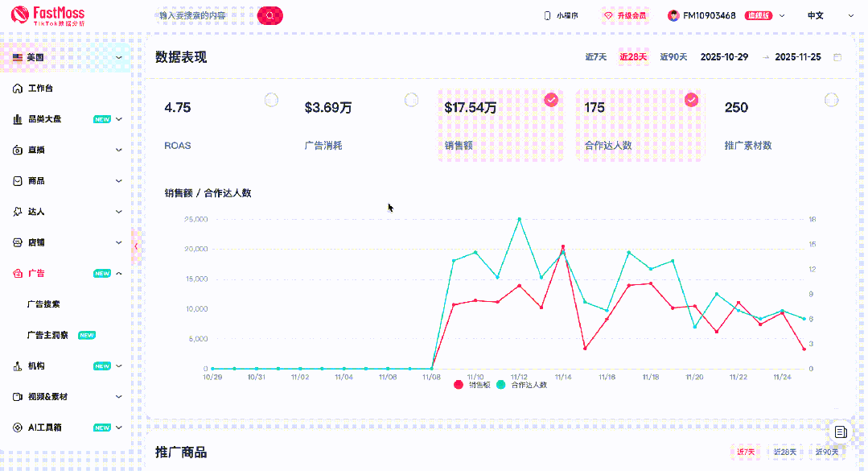Enable the ROAS metric card checkbox
Image resolution: width=868 pixels, height=471 pixels.
[271, 100]
